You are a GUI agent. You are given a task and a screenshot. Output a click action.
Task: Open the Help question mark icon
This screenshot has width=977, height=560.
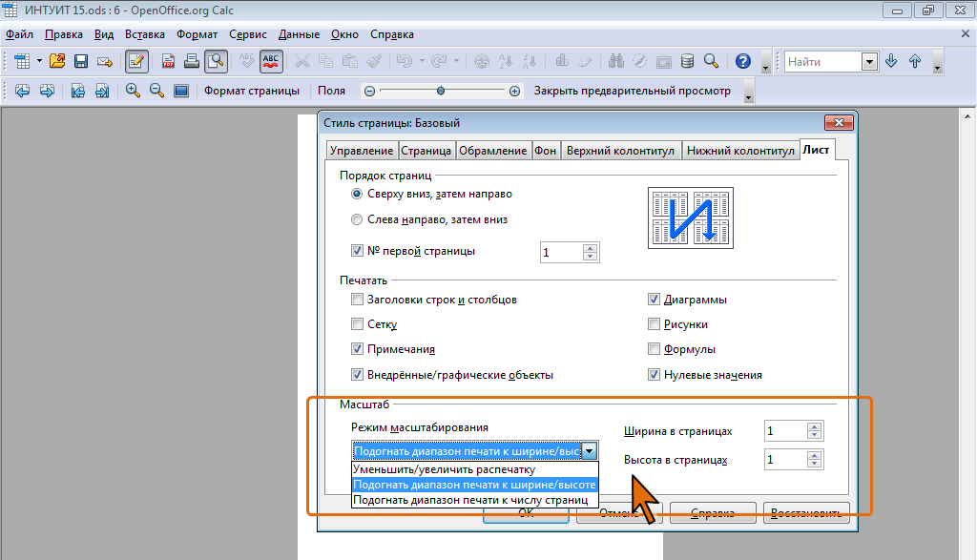(x=742, y=61)
